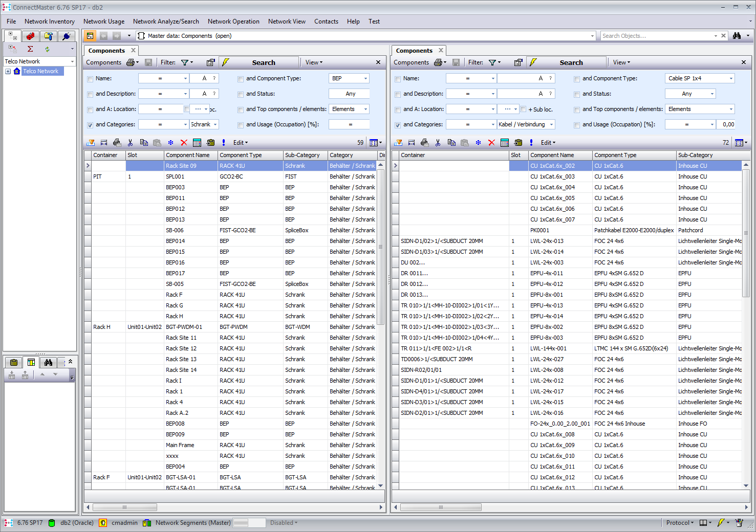Click printer icon in left Components toolbar

pyautogui.click(x=131, y=62)
